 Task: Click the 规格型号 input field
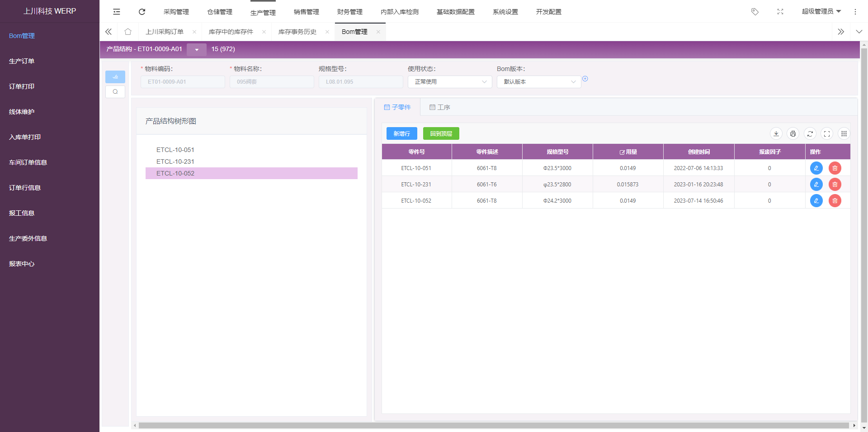tap(361, 82)
